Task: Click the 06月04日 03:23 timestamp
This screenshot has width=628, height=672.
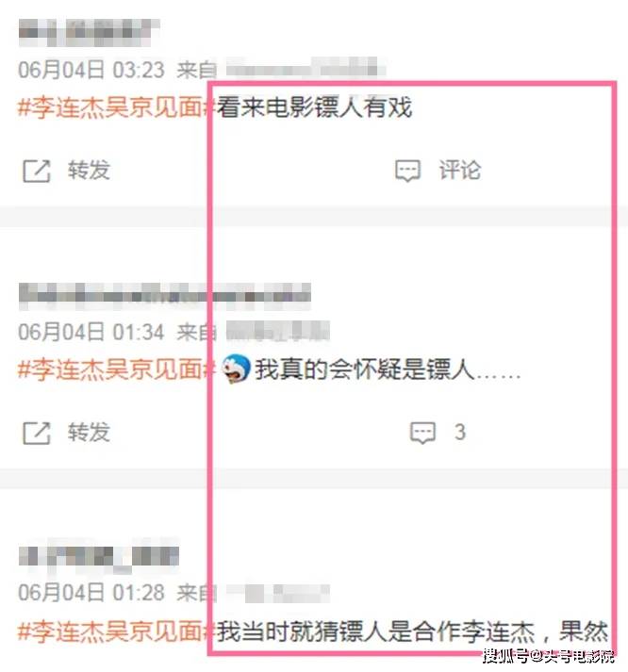Action: 91,70
